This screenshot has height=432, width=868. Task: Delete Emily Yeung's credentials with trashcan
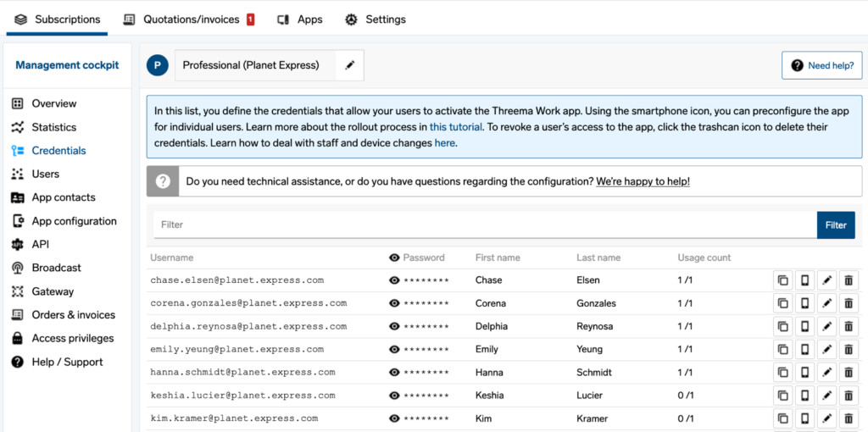[849, 349]
